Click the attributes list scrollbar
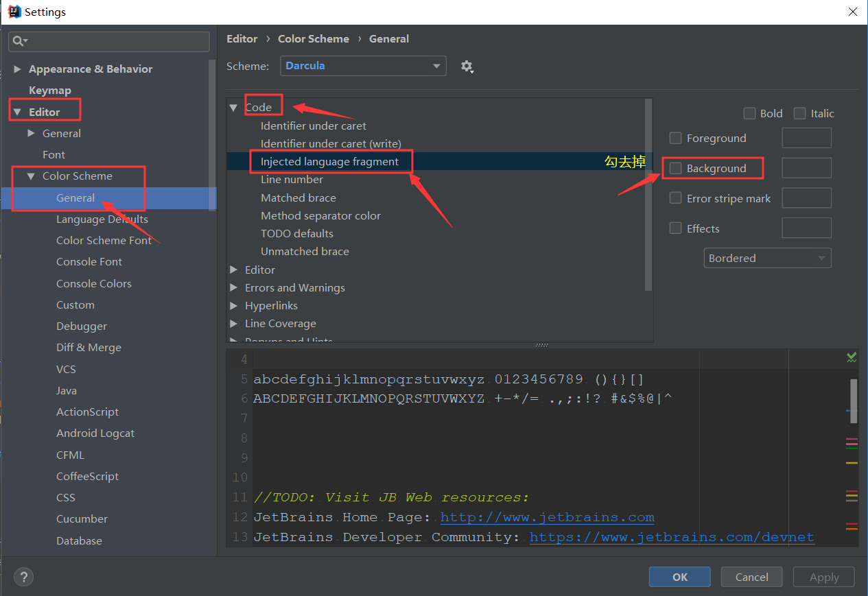This screenshot has width=868, height=596. coord(649,195)
